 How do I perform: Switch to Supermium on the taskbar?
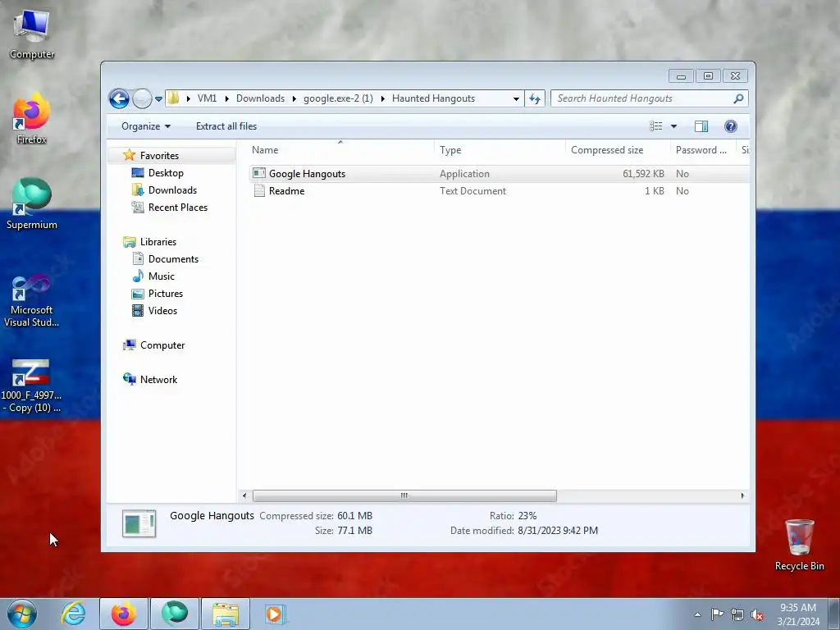coord(175,614)
